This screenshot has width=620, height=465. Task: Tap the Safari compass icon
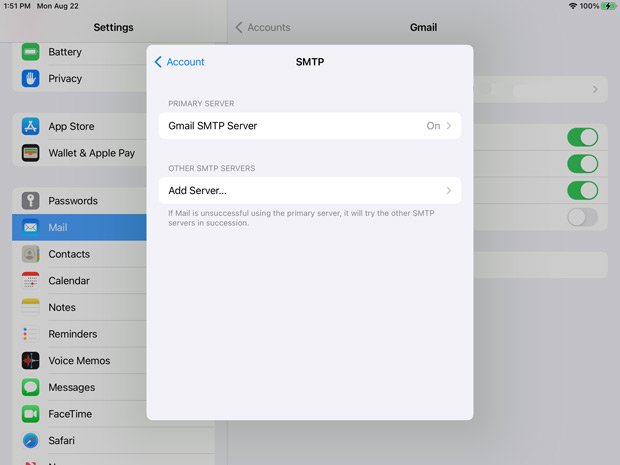pyautogui.click(x=30, y=440)
